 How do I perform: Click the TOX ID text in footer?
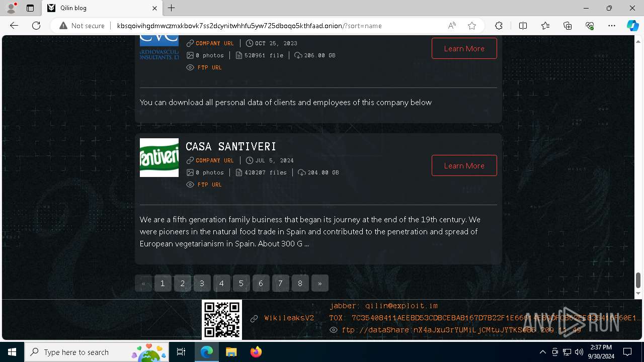(x=486, y=318)
